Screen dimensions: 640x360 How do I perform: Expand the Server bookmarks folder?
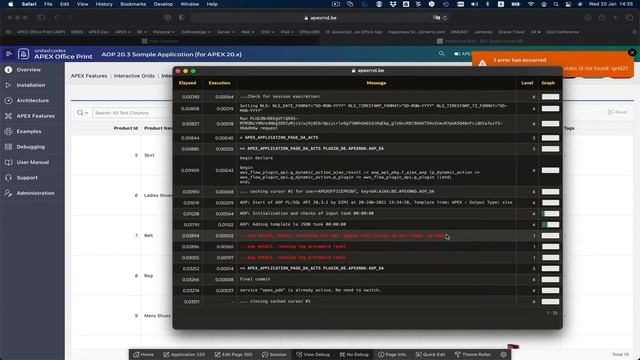click(x=225, y=32)
